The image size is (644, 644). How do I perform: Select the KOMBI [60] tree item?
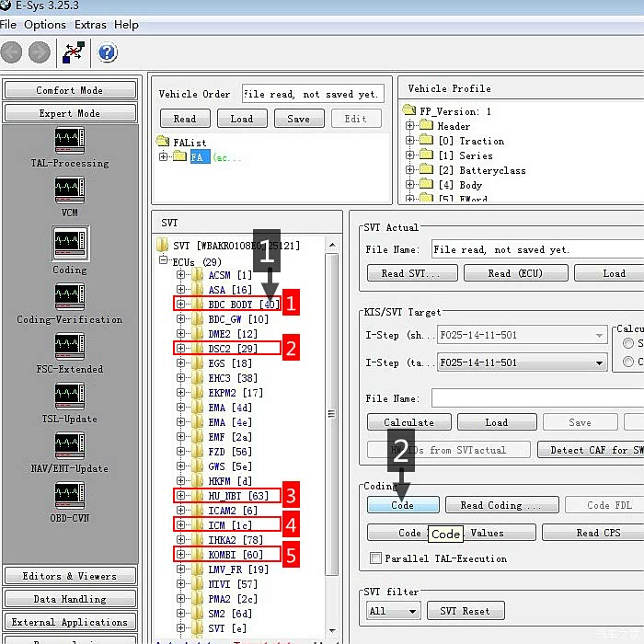point(235,555)
